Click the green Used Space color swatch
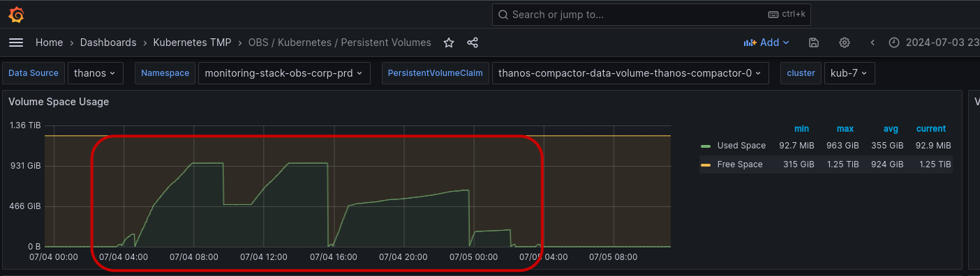 click(705, 146)
